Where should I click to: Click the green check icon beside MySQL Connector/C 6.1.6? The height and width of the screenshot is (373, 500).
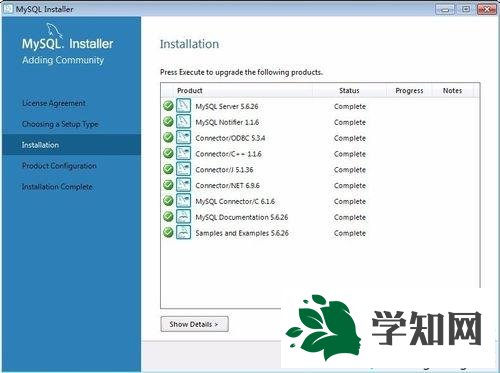click(x=168, y=201)
